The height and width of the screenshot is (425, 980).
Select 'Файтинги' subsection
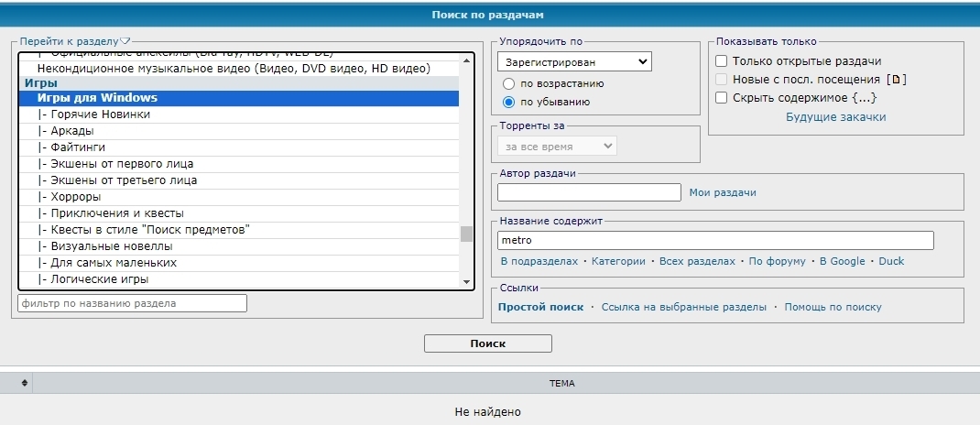[239, 147]
